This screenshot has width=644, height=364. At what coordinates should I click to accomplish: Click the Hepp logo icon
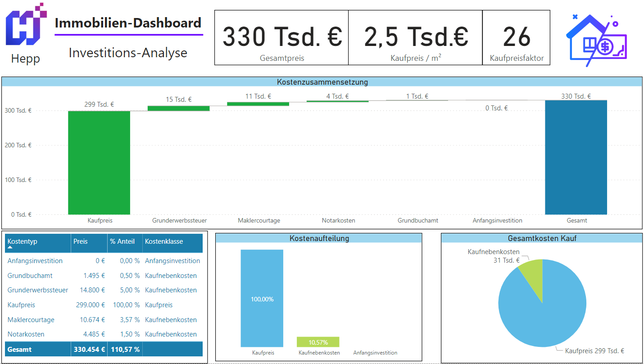pos(26,25)
